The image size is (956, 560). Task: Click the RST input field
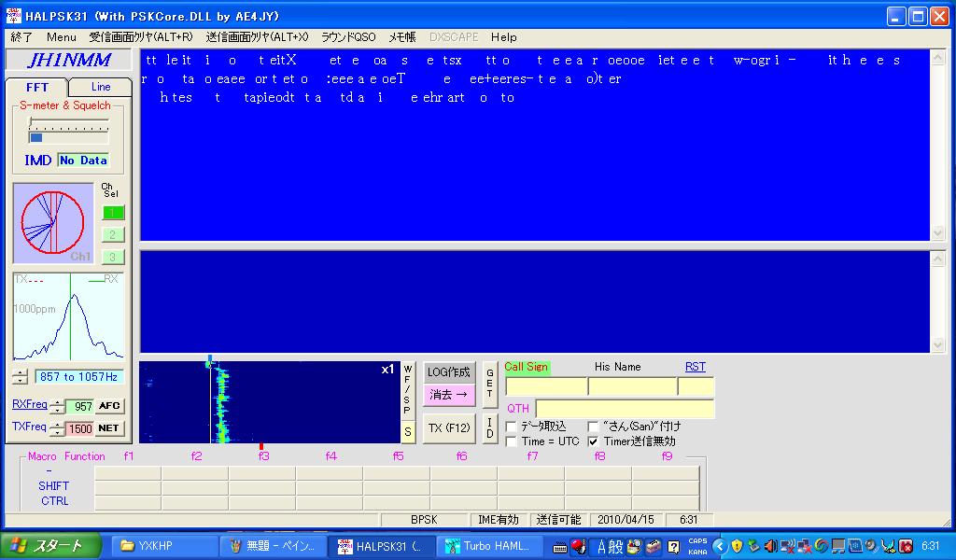coord(696,386)
